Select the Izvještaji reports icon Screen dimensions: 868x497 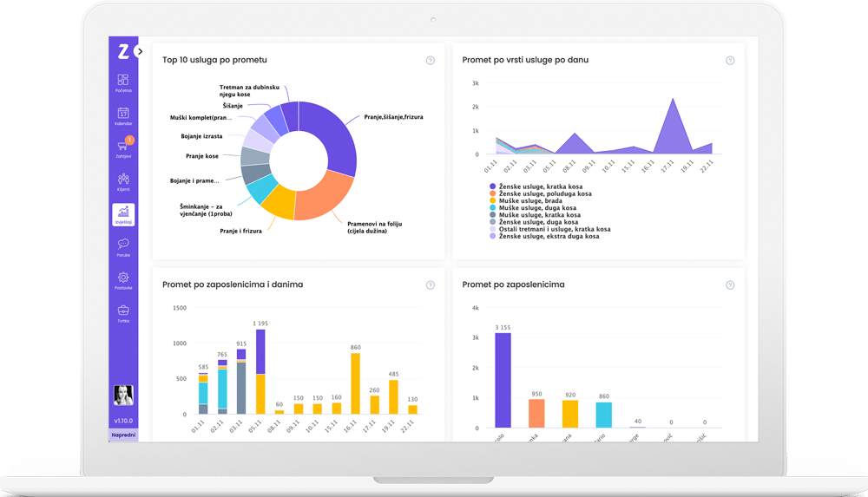pos(123,214)
